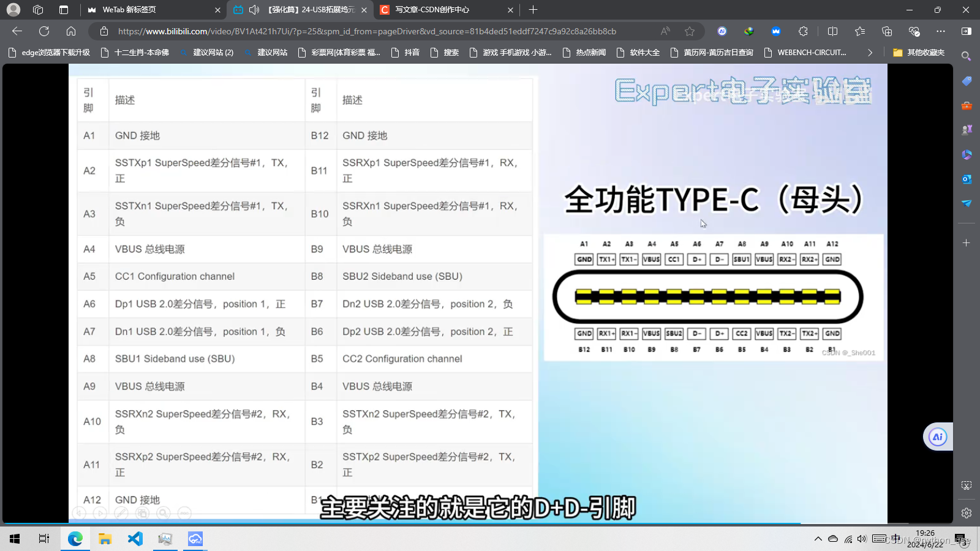Open the sidebar Tools briefcase icon
980x551 pixels.
click(967, 105)
